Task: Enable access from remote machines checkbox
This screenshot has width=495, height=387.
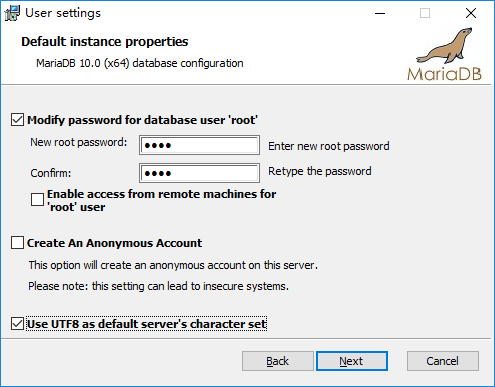Action: click(37, 200)
